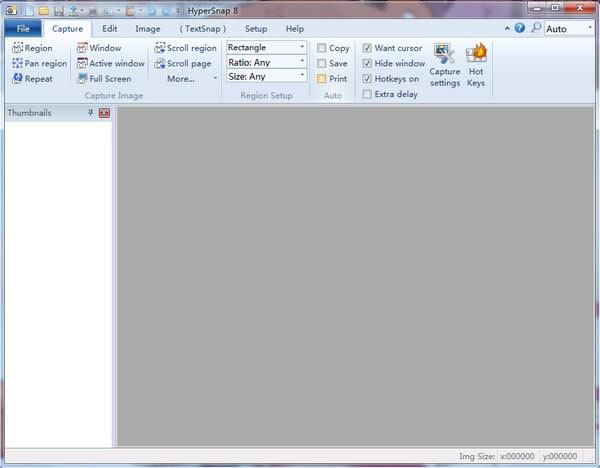Repeat the last capture
Screen dimensions: 600x468
(x=32, y=79)
